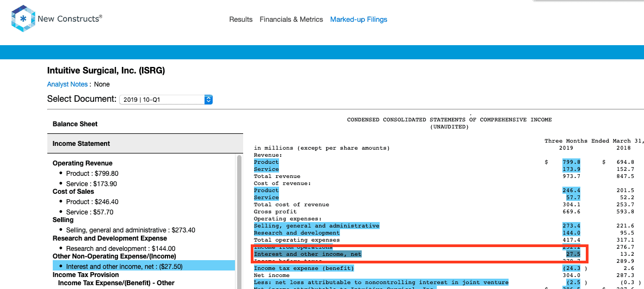Click highlighted cost of revenue value 246.4

(571, 190)
